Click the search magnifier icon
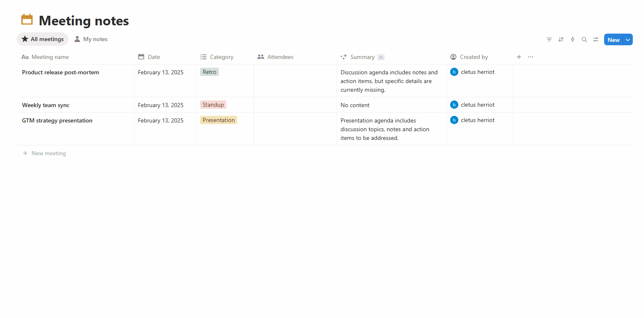Image resolution: width=644 pixels, height=318 pixels. pos(584,39)
